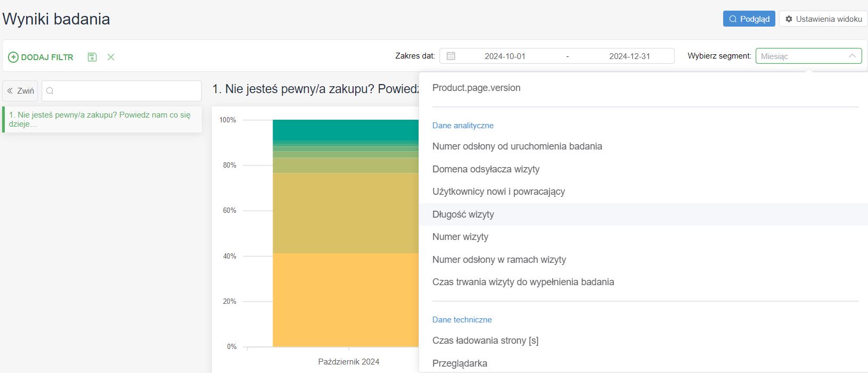This screenshot has height=373, width=868.
Task: Click the 100% y-axis label
Action: click(x=228, y=120)
